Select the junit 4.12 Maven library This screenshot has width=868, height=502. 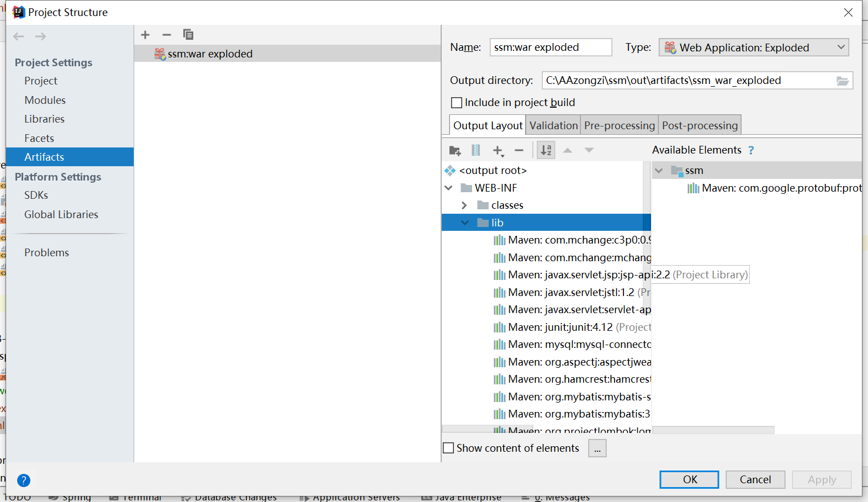pyautogui.click(x=572, y=327)
